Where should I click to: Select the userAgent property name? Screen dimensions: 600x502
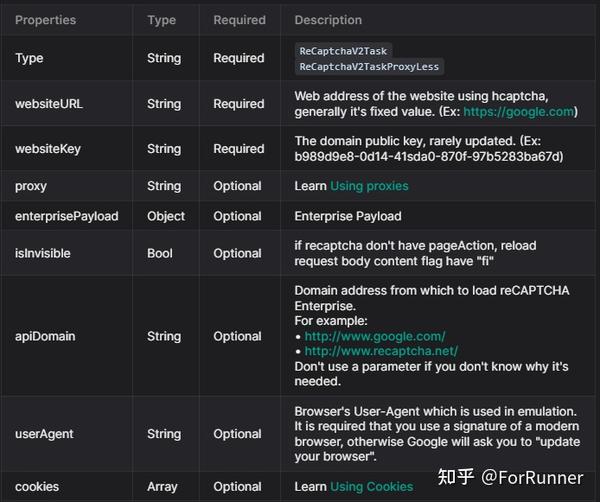[x=44, y=434]
